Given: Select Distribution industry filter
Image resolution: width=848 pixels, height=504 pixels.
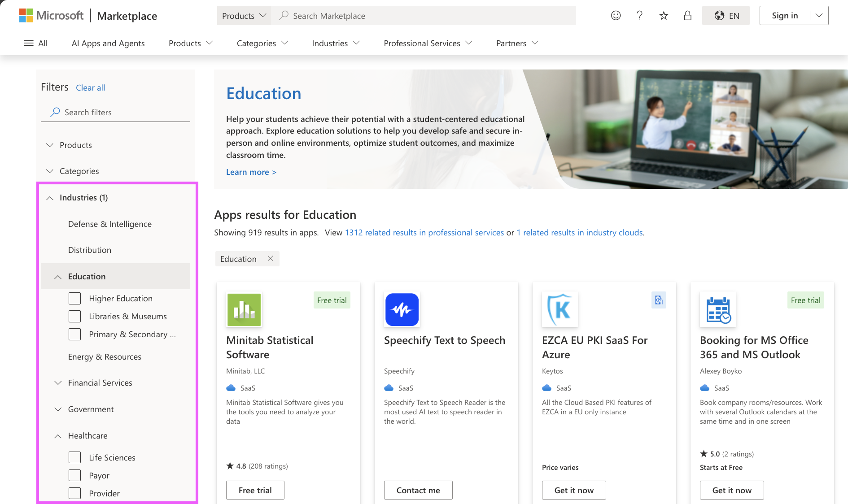Looking at the screenshot, I should click(x=90, y=250).
